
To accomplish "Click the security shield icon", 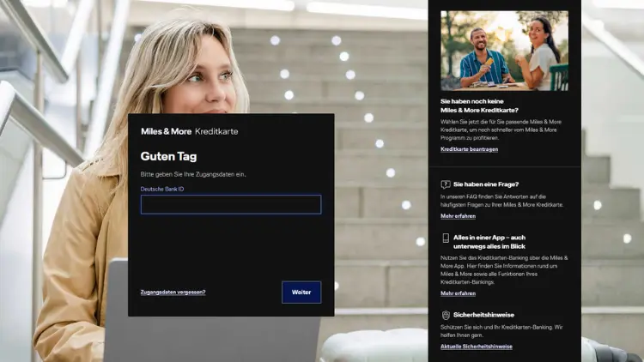I will click(446, 315).
